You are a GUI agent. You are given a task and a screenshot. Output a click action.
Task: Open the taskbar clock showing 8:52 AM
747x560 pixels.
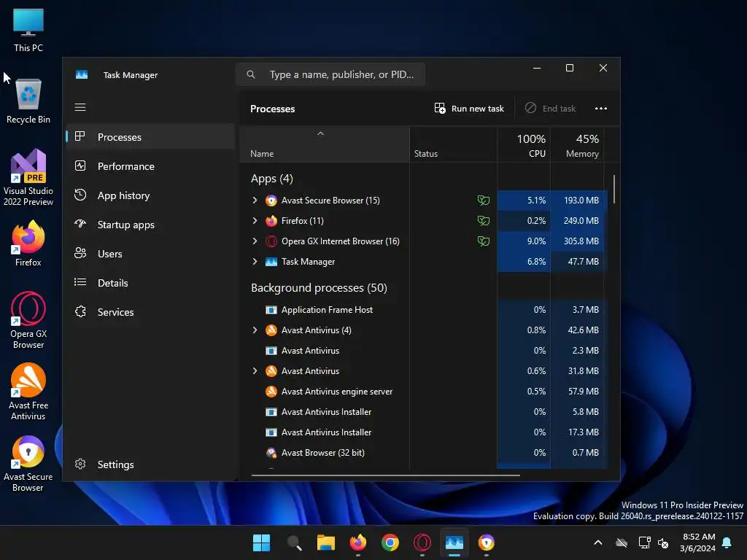tap(698, 542)
